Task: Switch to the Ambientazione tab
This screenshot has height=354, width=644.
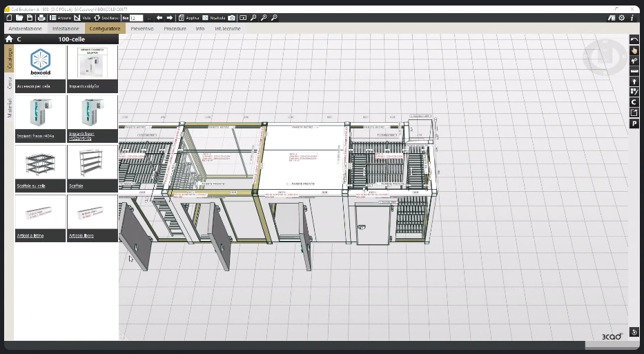Action: [25, 28]
